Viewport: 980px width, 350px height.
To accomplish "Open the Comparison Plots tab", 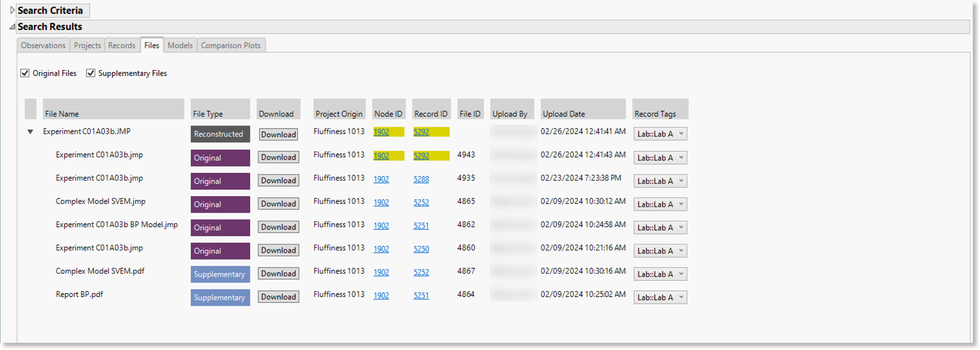I will (231, 45).
